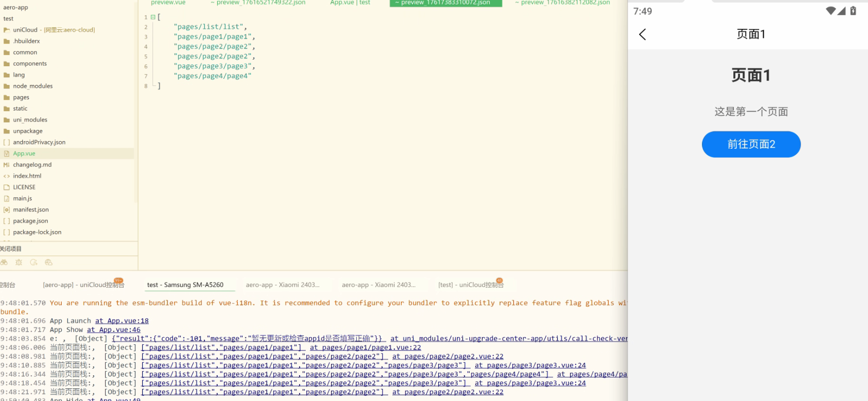Select the test - Samsung SM-A5260 console tab
Screen dimensions: 868x401
tap(185, 285)
